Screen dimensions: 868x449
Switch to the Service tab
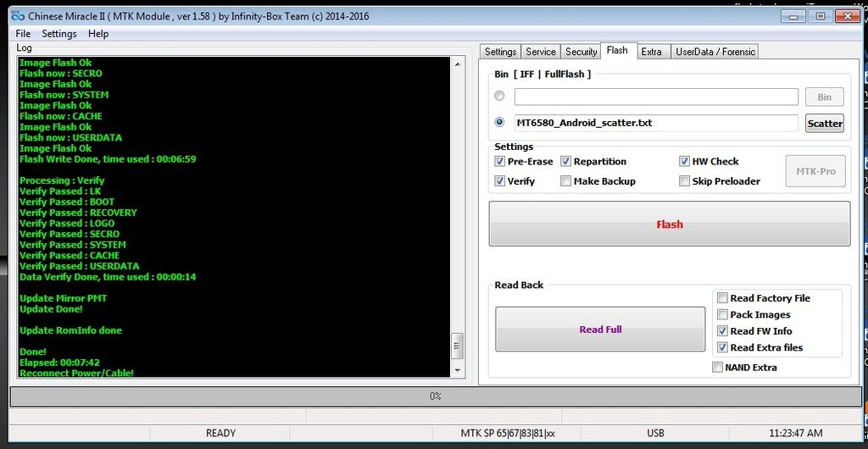(x=540, y=52)
